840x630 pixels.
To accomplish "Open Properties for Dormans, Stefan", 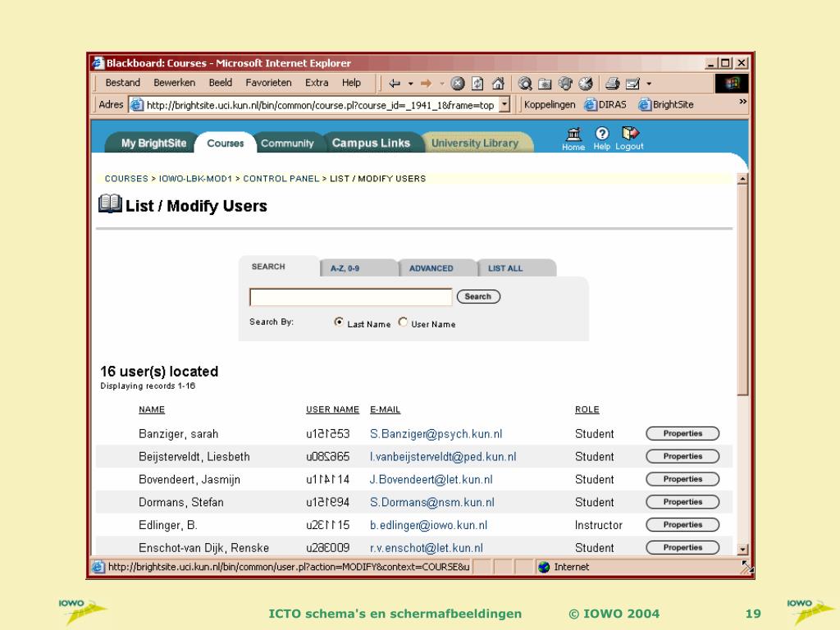I will (682, 502).
